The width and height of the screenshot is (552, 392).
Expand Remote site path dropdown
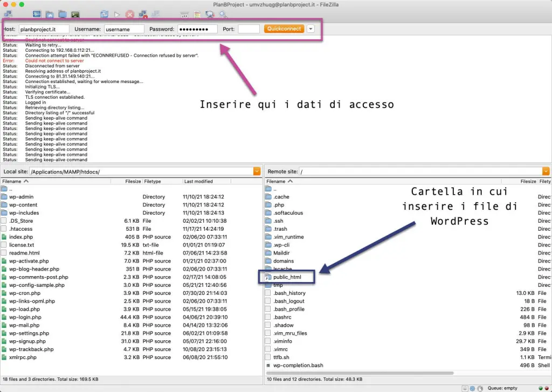(546, 171)
